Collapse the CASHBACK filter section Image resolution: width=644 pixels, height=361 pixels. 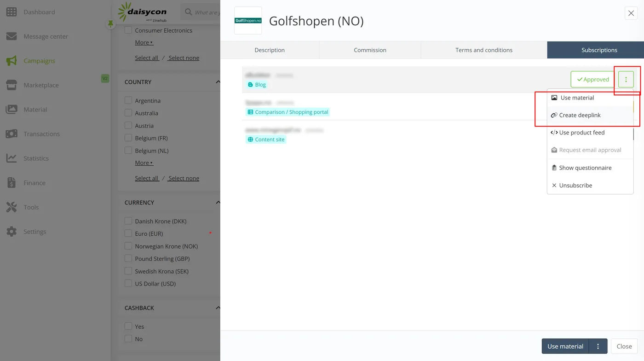[x=218, y=308]
